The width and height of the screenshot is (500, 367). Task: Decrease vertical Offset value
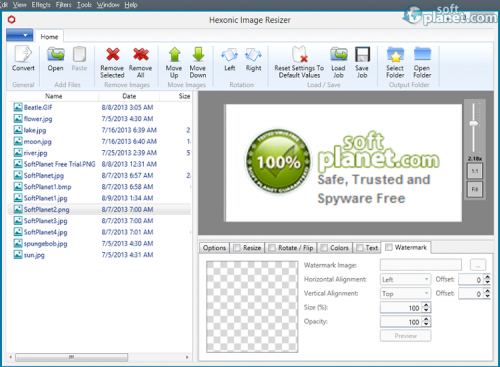pos(487,296)
